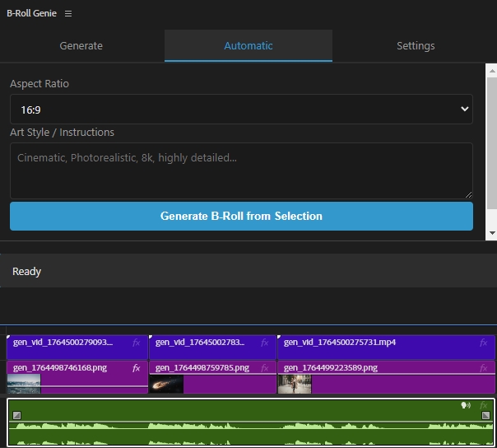The image size is (497, 448).
Task: Click the speech icon on audio clip
Action: (x=466, y=405)
